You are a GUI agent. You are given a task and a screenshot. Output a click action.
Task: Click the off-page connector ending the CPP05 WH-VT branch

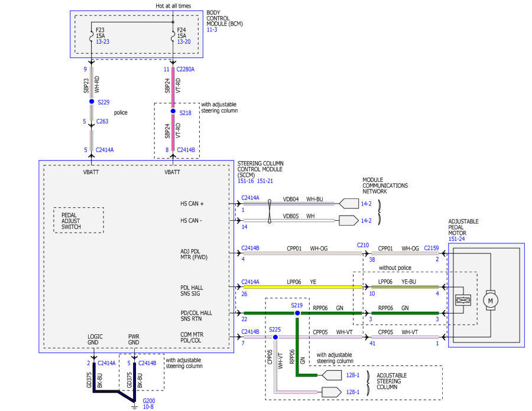[x=332, y=392]
